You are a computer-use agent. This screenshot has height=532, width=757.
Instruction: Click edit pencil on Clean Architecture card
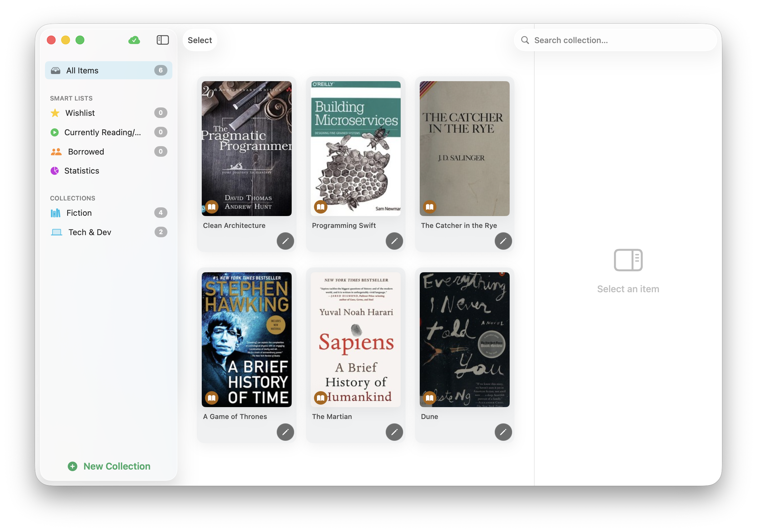[x=285, y=241]
